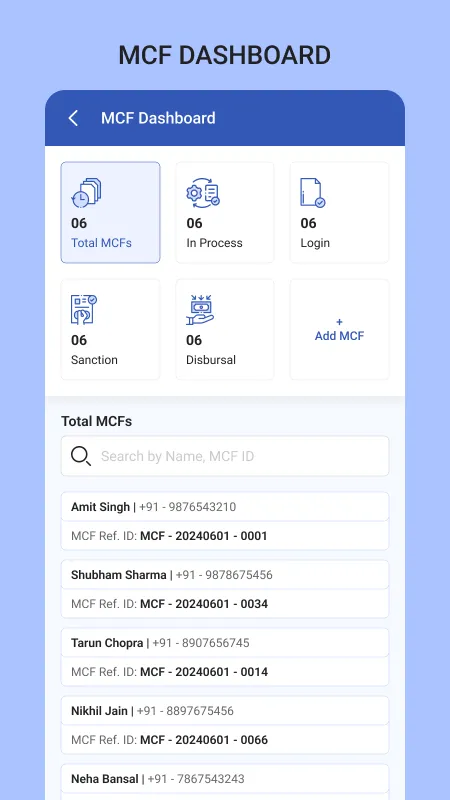The image size is (450, 800).
Task: Select the Total MCFs label
Action: [101, 243]
